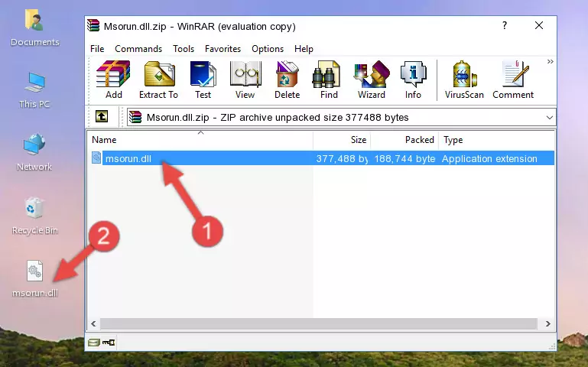
Task: Close the WinRAR window
Action: tap(539, 25)
